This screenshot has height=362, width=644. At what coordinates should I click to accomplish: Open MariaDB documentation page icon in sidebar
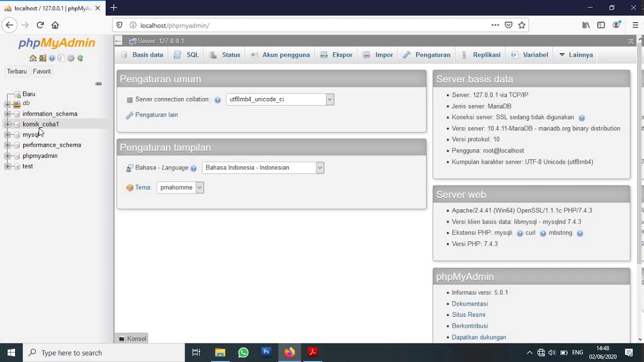[x=61, y=58]
